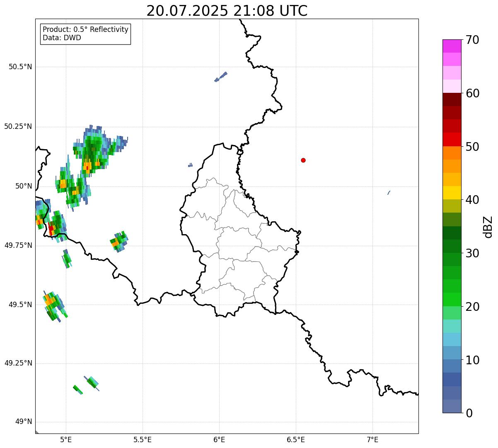Pick the olive swatch just below 40 dBZ

(x=452, y=206)
